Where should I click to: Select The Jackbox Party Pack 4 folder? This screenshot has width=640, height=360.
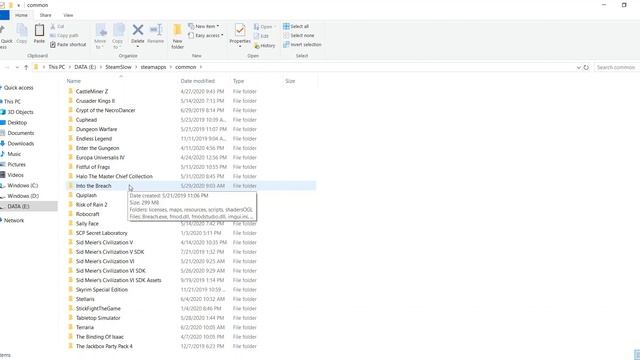(104, 346)
